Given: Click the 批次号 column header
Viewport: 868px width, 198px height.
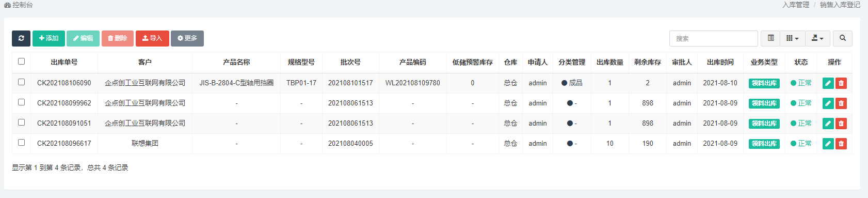Looking at the screenshot, I should [350, 62].
